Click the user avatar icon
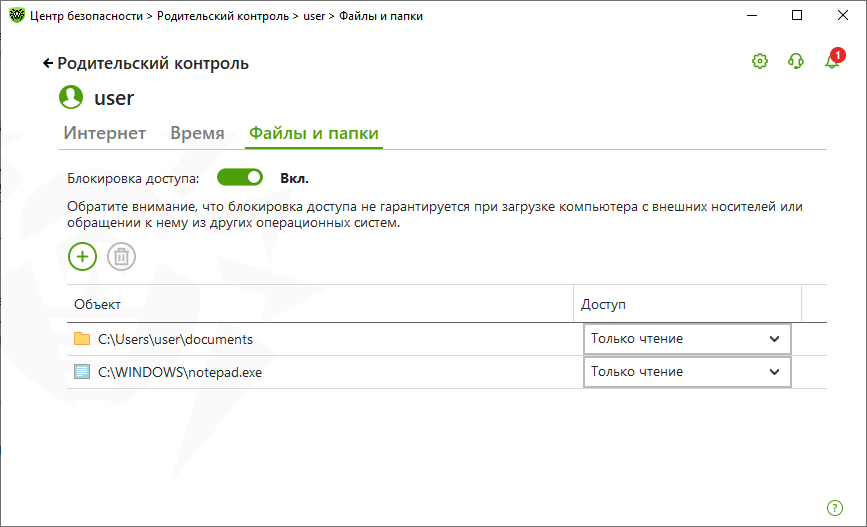The height and width of the screenshot is (527, 867). [71, 97]
